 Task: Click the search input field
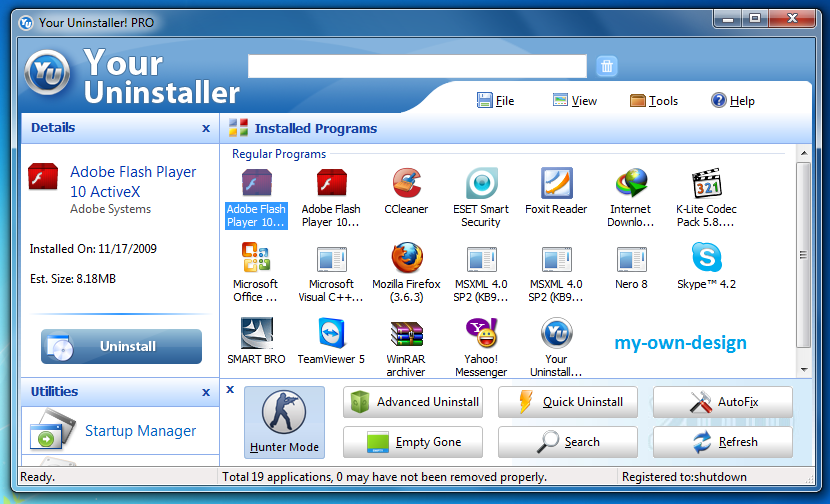(417, 66)
